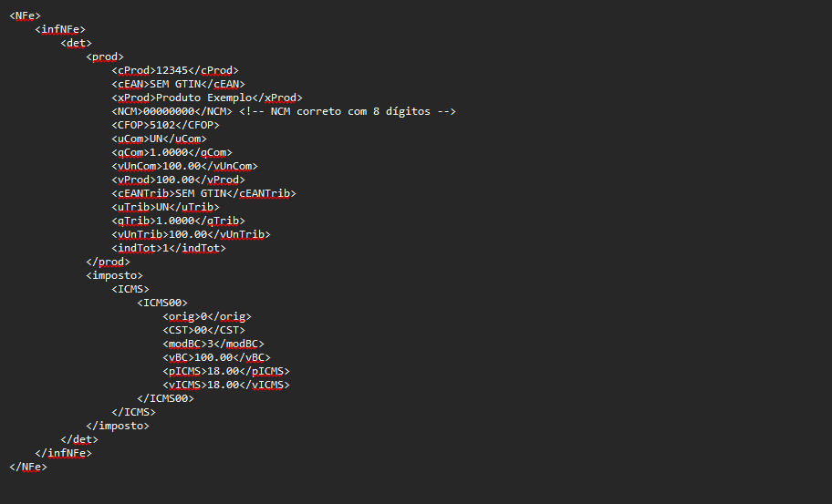Viewport: 832px width, 504px height.
Task: Click the indTot value line
Action: coord(169,248)
